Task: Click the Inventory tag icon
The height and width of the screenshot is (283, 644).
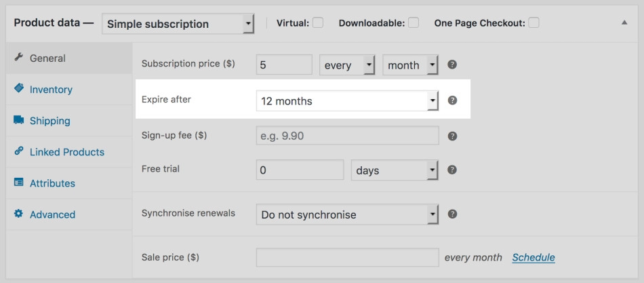Action: [x=19, y=88]
